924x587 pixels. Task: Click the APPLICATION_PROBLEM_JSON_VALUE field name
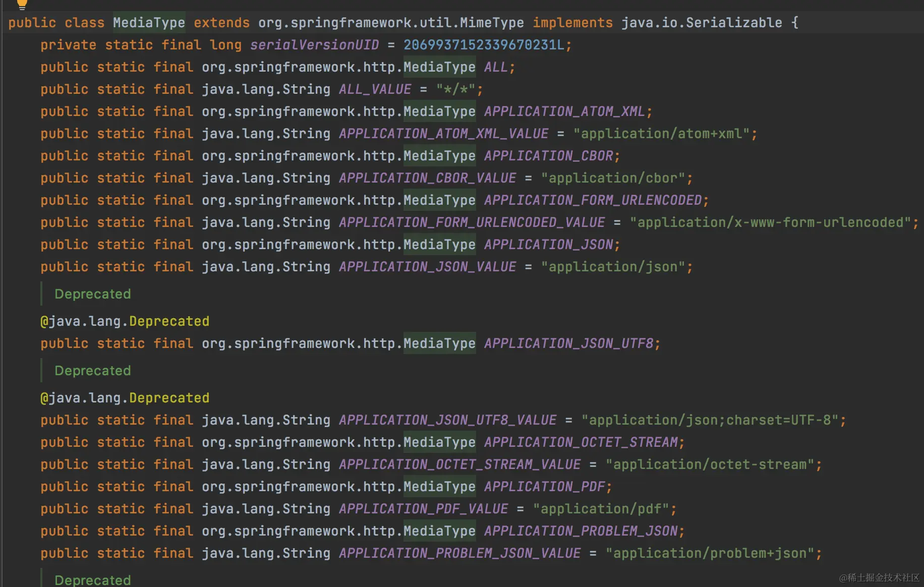pyautogui.click(x=460, y=553)
